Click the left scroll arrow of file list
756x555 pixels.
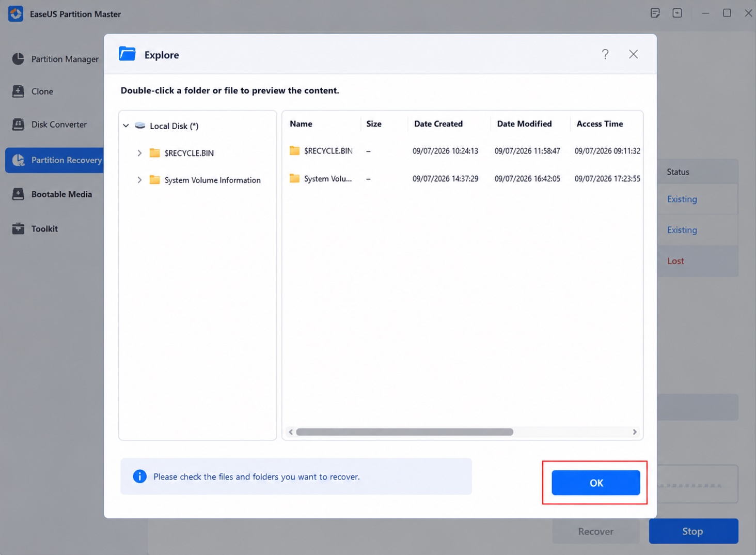tap(291, 432)
